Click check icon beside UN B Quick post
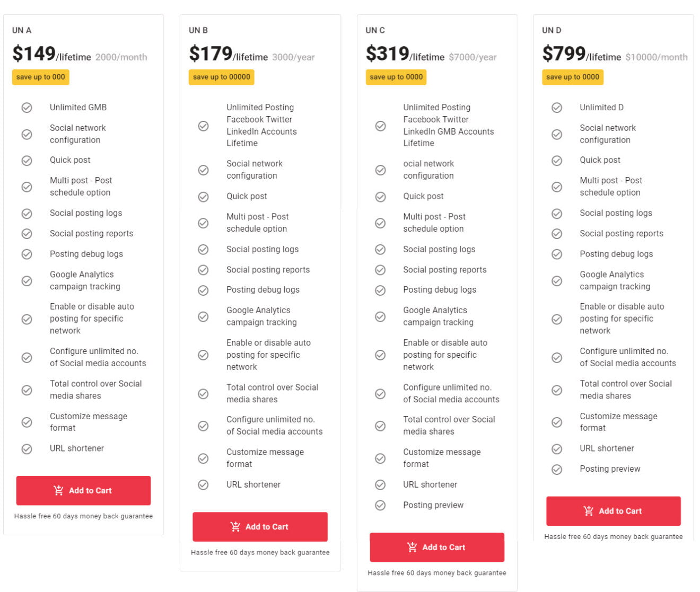 click(x=203, y=197)
